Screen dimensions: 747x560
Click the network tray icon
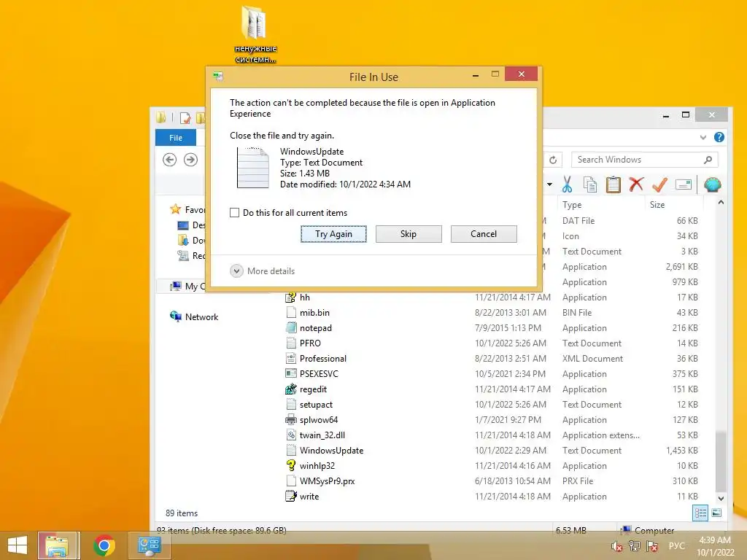pyautogui.click(x=634, y=546)
